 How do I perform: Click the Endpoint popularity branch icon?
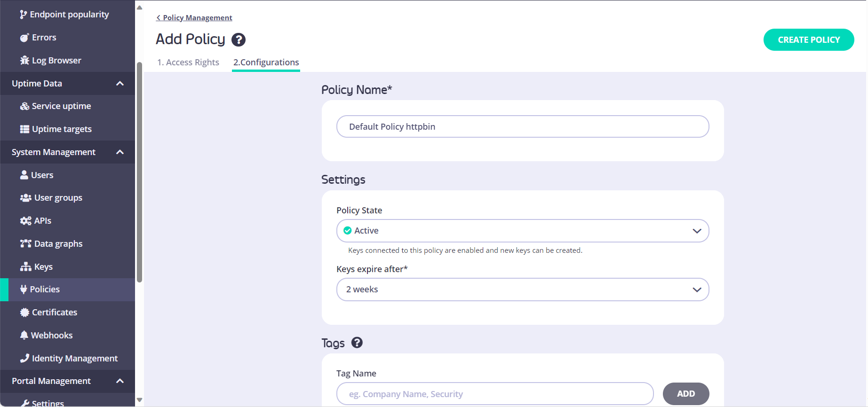pyautogui.click(x=23, y=15)
